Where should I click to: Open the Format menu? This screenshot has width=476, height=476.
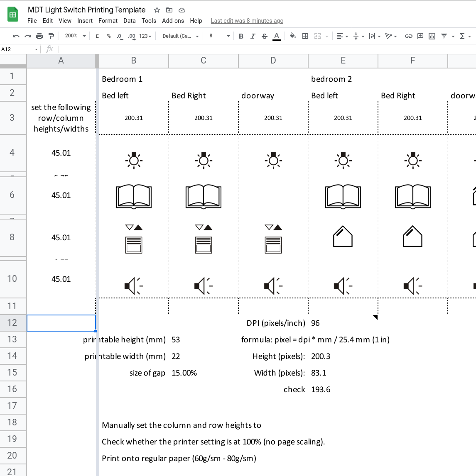click(108, 21)
